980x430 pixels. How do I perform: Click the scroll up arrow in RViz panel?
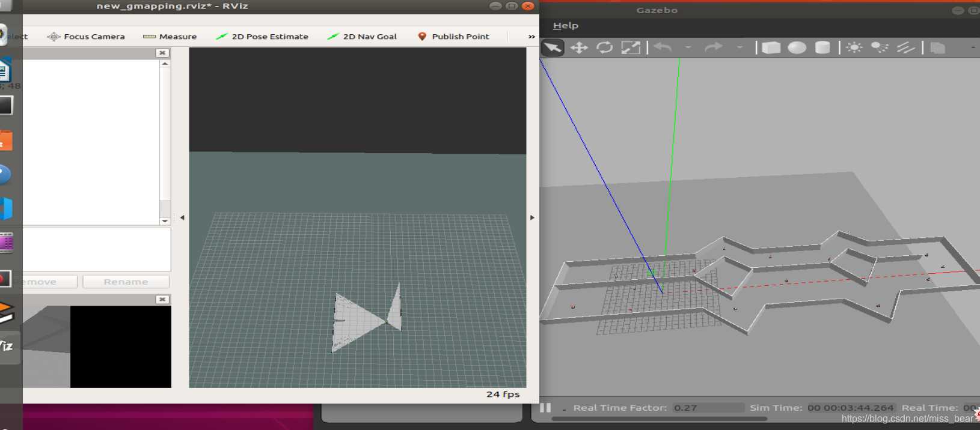point(165,64)
